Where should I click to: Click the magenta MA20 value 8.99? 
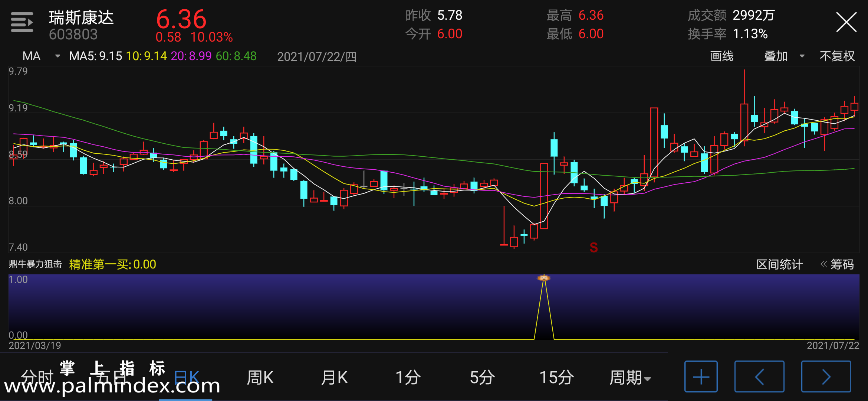191,56
